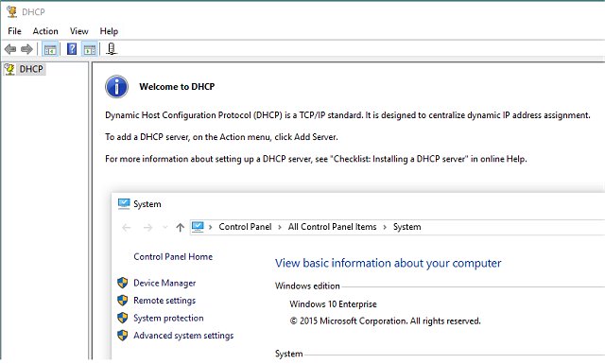Open the blue question mark Help icon
Image resolution: width=605 pixels, height=364 pixels.
(72, 49)
